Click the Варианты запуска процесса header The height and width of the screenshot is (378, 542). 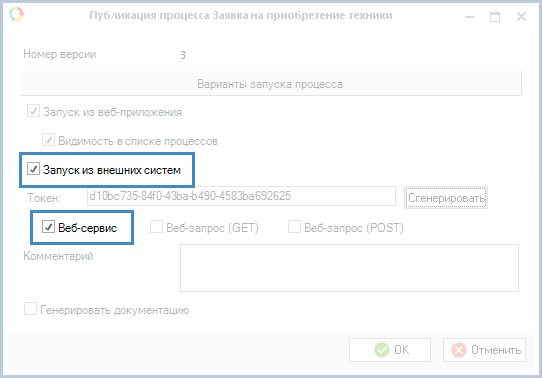point(271,84)
